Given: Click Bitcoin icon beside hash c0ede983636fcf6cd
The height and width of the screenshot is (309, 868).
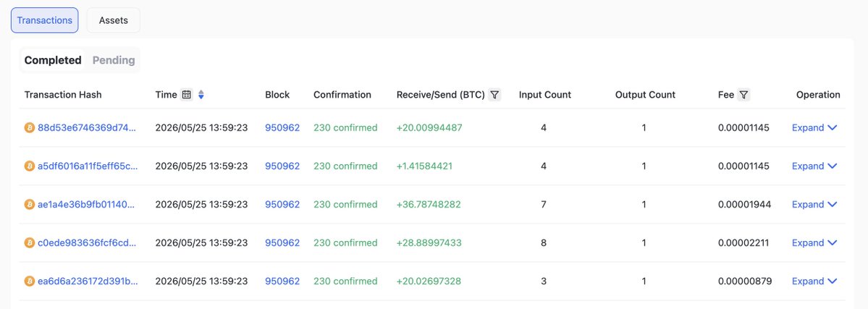Looking at the screenshot, I should (30, 242).
